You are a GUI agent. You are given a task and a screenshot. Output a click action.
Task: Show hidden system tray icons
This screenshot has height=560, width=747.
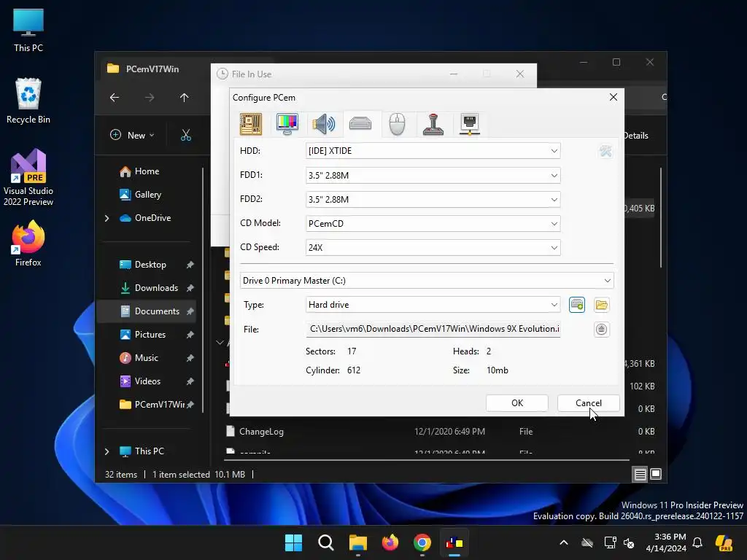(564, 542)
